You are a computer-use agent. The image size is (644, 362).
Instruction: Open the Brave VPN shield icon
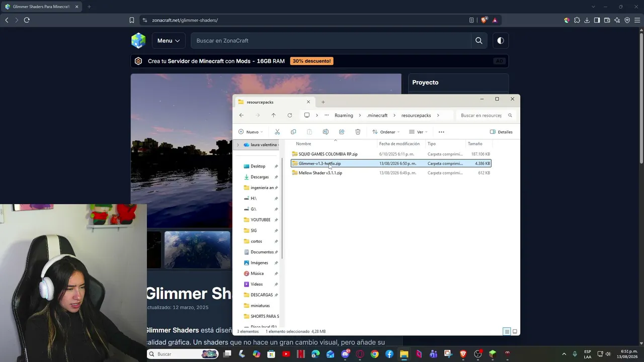tap(627, 20)
